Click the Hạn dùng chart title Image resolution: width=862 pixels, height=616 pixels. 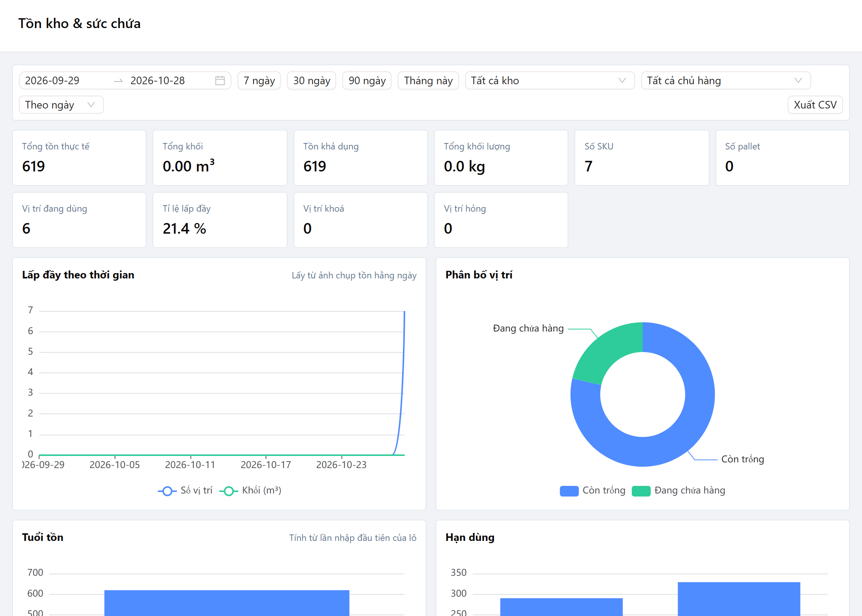470,537
